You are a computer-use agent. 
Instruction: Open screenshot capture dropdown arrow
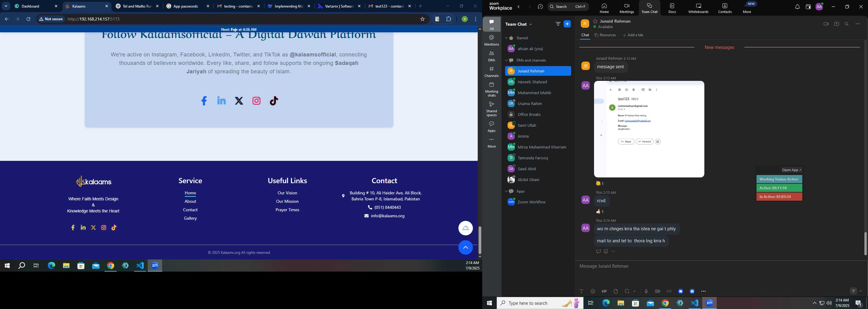click(x=634, y=291)
